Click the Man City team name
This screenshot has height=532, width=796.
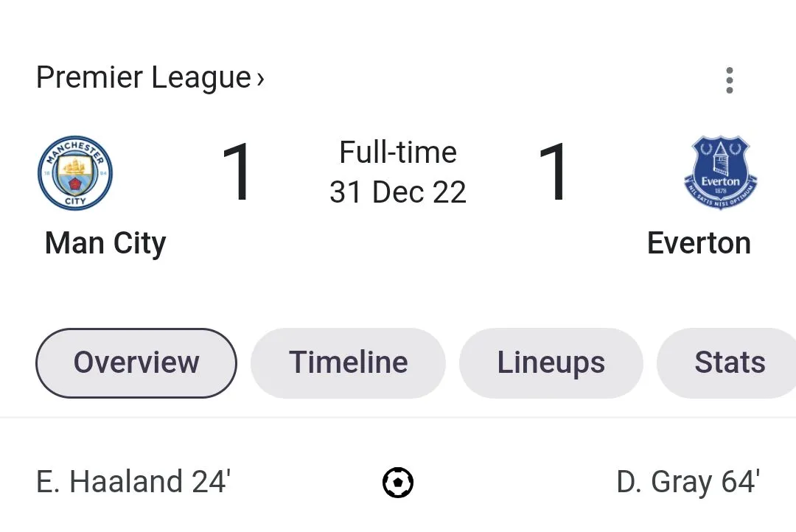[105, 243]
